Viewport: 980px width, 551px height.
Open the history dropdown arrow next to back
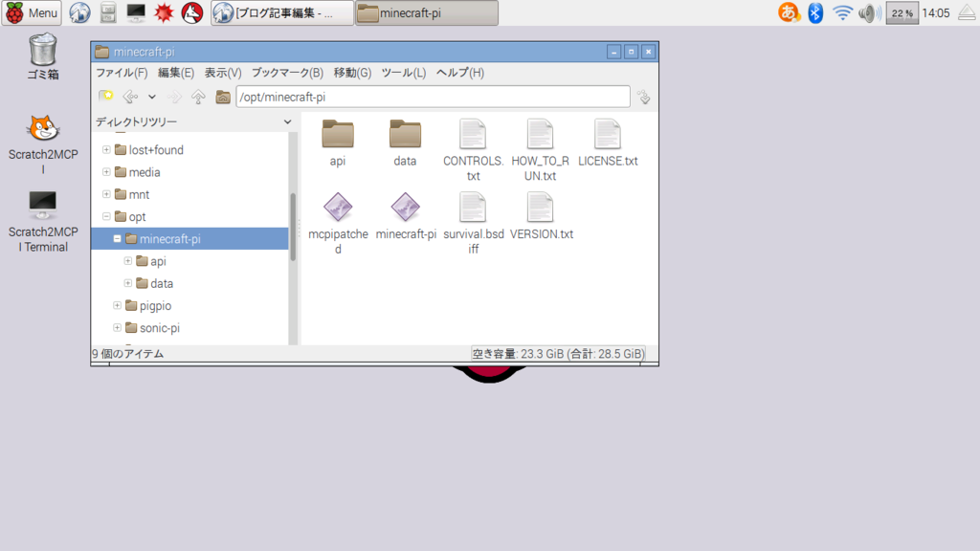click(152, 97)
